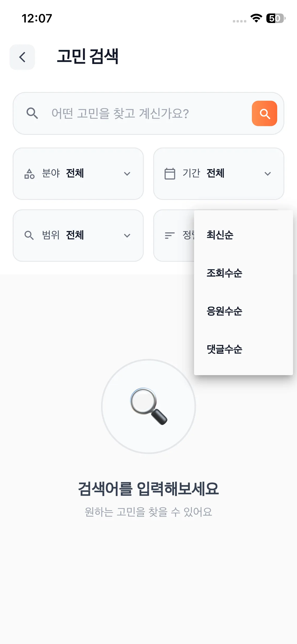Screen dimensions: 297x644
Task: Expand the 범위 chevron arrow
Action: (127, 236)
